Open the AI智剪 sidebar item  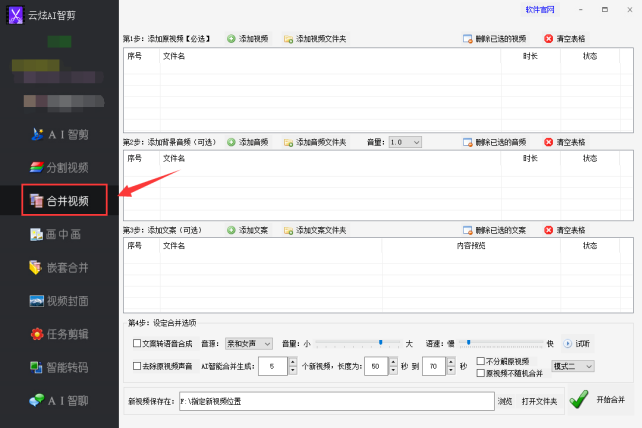[60, 134]
